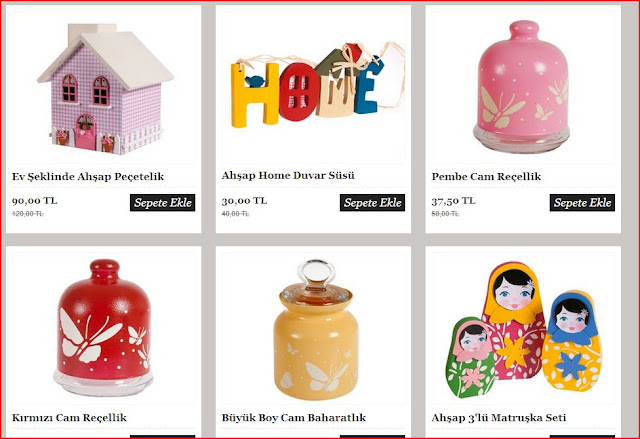
Task: Open the Ev Şeklinde Ahşap Peçetelik title link
Action: pyautogui.click(x=88, y=177)
